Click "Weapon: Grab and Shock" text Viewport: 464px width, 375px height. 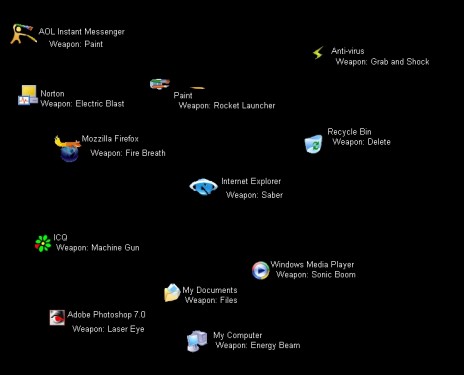pyautogui.click(x=382, y=62)
